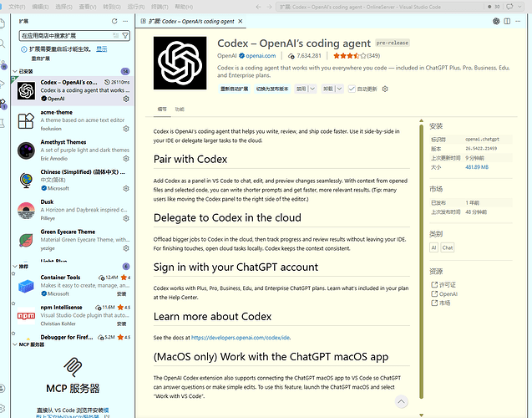Viewport: 532px width, 418px height.
Task: Click the Disable button
Action: [x=301, y=89]
